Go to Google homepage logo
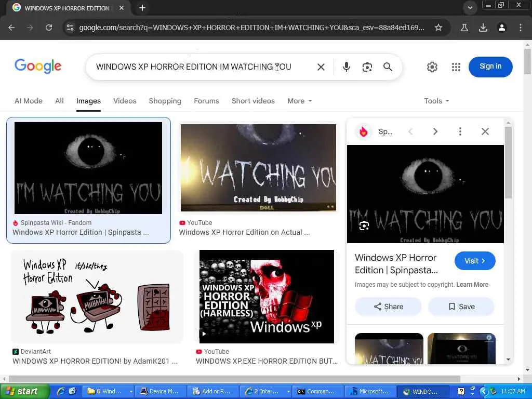 38,66
